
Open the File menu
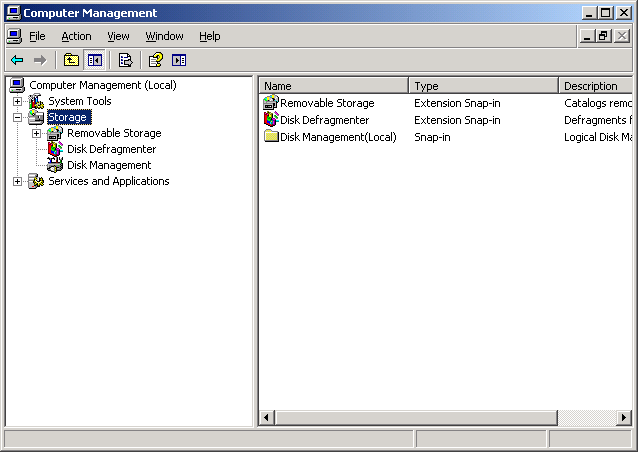click(37, 36)
